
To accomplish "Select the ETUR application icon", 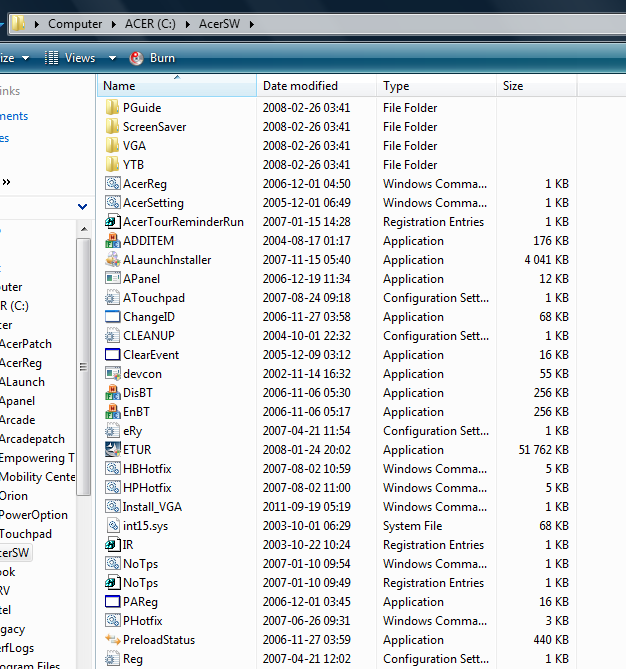I will point(113,449).
